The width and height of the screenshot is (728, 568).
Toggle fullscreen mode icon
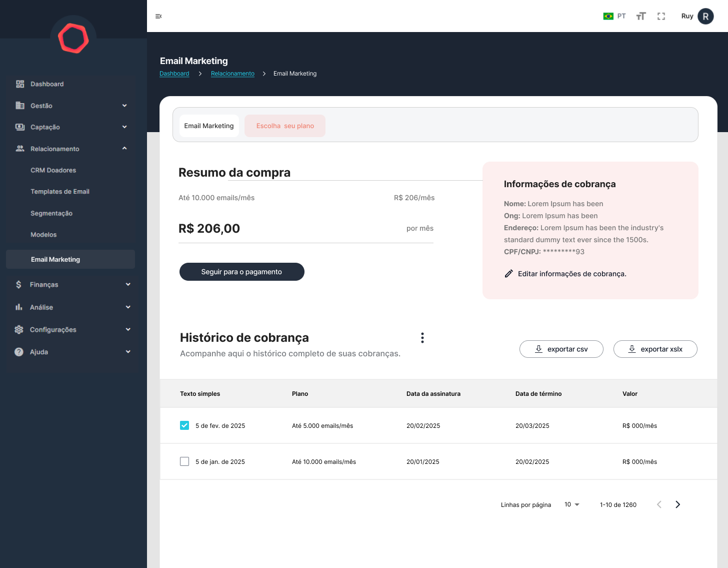click(661, 17)
